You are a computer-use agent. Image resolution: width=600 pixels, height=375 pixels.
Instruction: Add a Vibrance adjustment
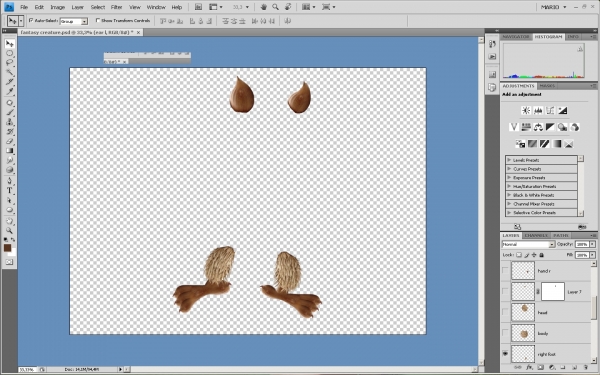tap(514, 127)
